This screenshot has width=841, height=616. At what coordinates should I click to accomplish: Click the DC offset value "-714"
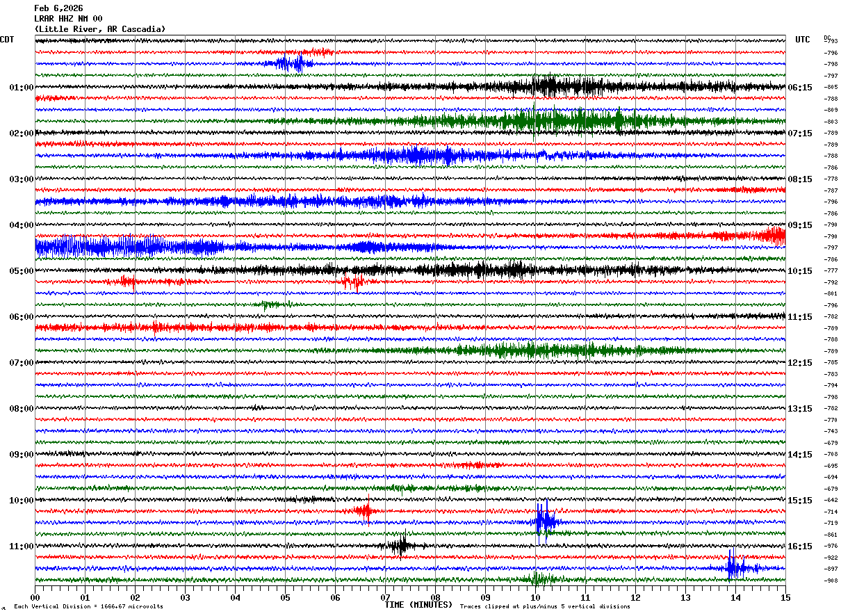(x=831, y=512)
